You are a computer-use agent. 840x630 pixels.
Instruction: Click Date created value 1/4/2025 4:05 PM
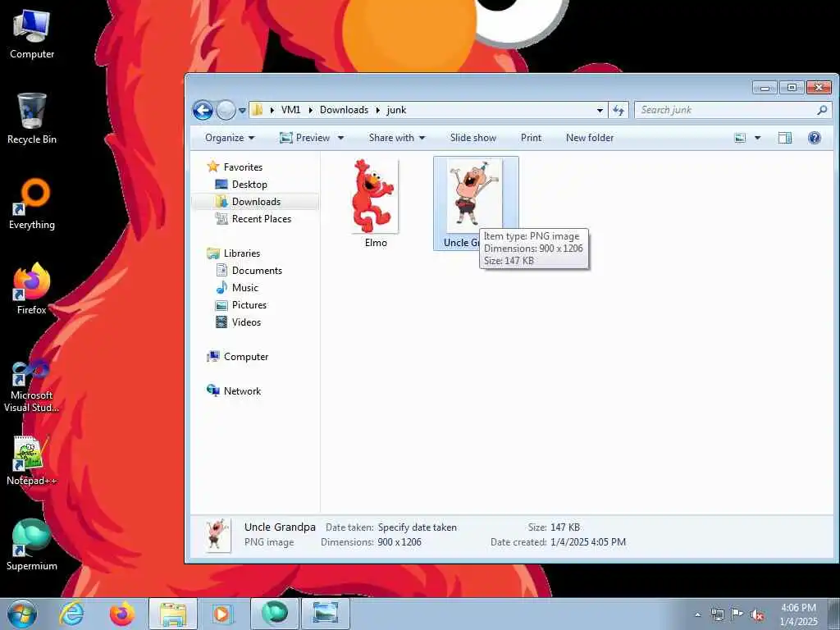(587, 542)
